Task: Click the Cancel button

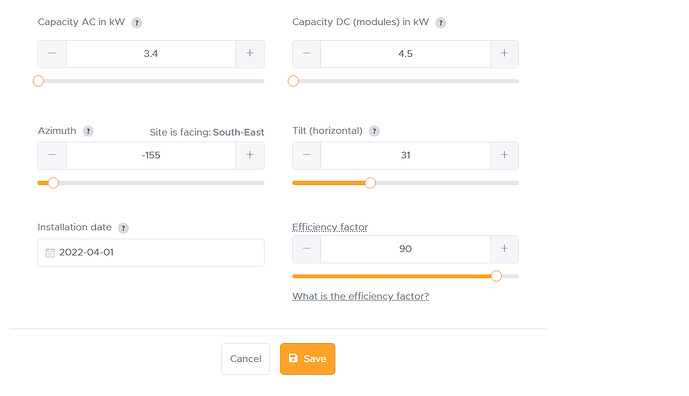Action: tap(246, 359)
